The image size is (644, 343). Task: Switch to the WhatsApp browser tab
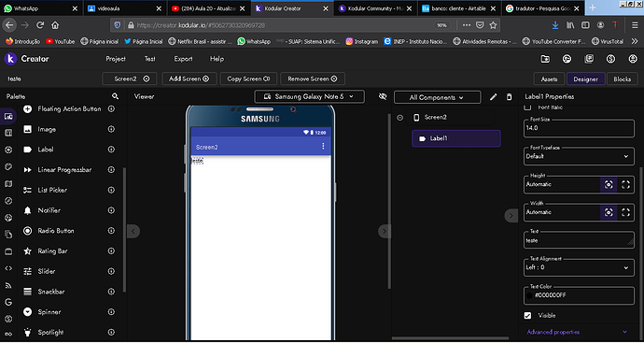coord(41,8)
